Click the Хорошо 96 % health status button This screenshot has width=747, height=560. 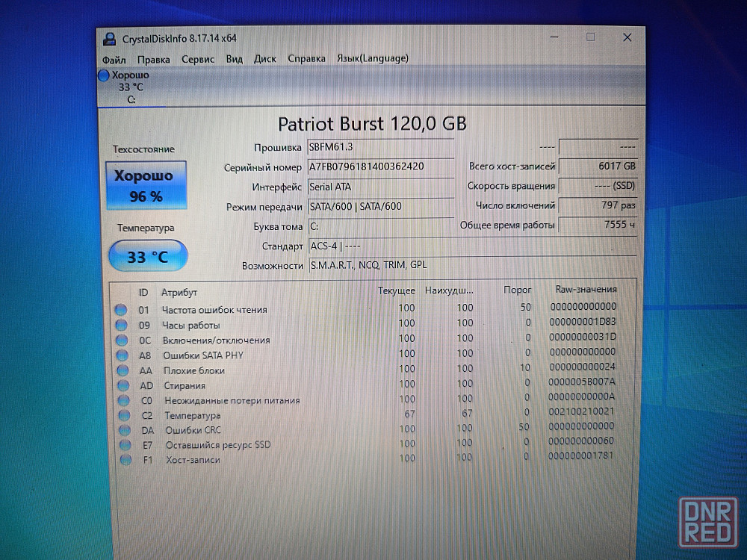tap(146, 186)
